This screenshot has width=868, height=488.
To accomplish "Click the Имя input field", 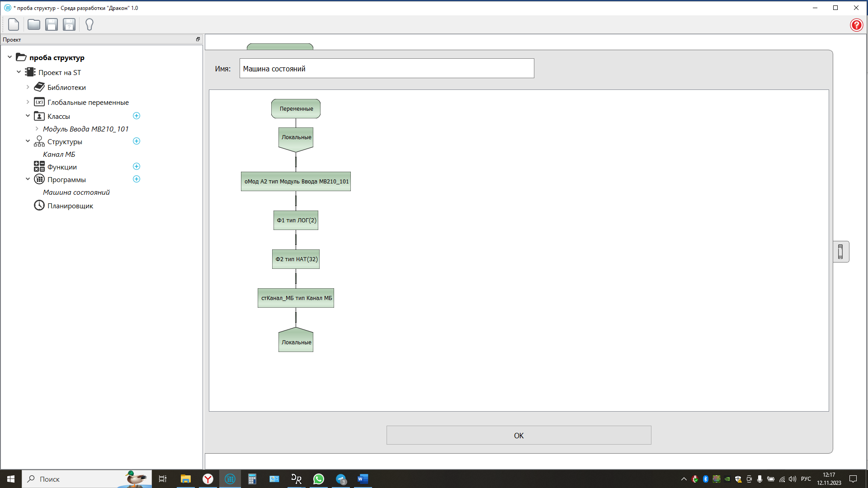I will [x=387, y=69].
